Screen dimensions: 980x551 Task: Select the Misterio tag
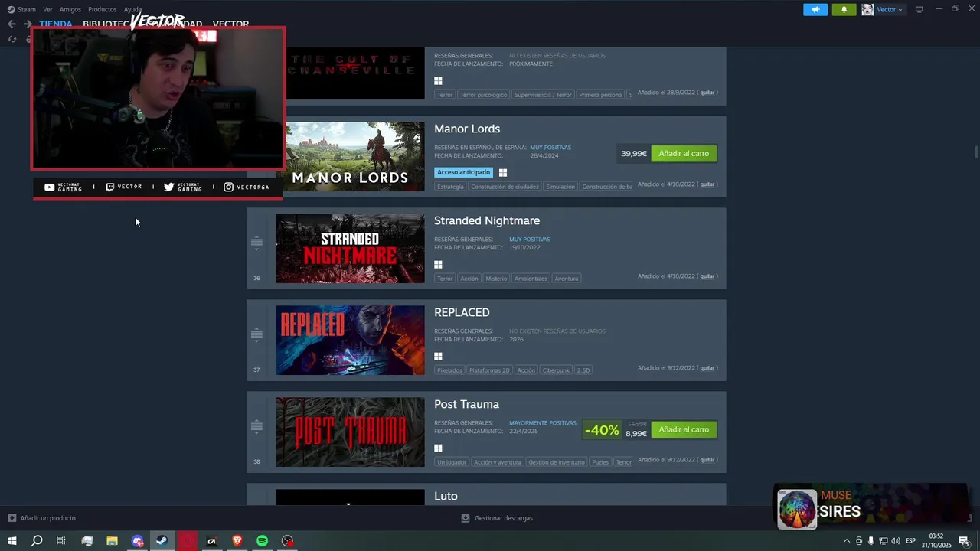pos(496,279)
